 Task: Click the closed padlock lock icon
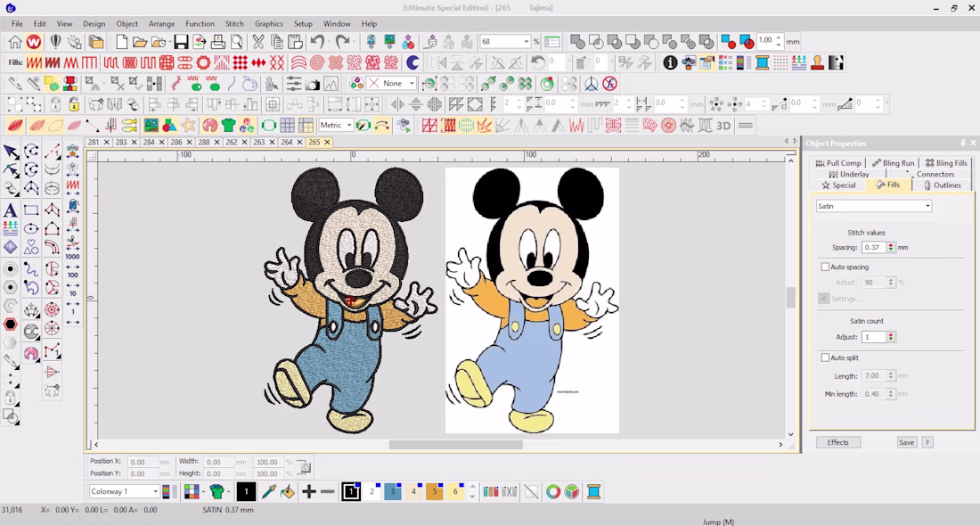coord(55,104)
